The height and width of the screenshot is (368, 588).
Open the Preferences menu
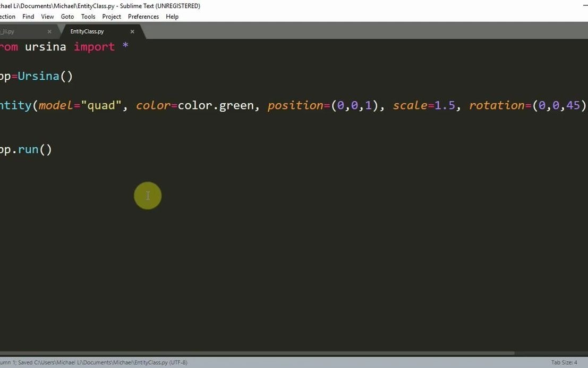143,16
